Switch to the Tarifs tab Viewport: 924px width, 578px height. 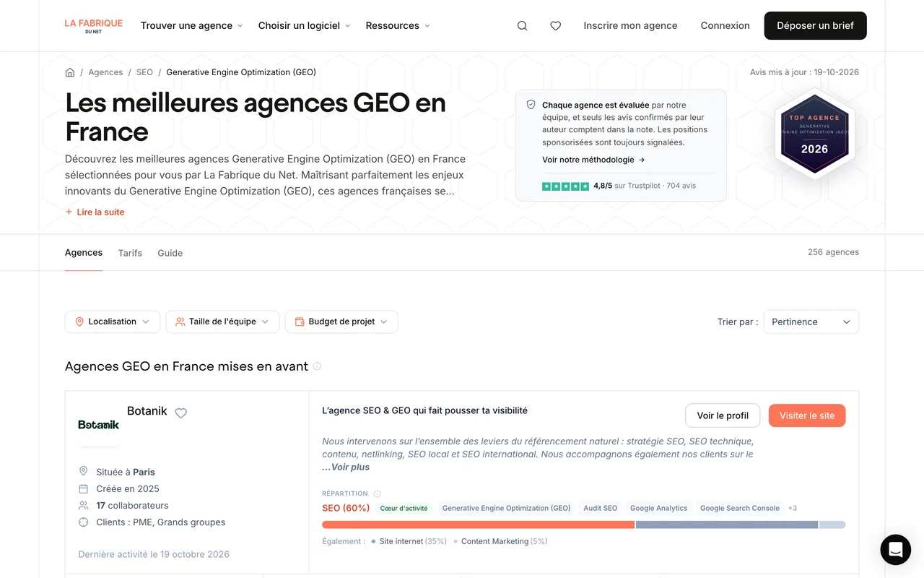(x=130, y=253)
